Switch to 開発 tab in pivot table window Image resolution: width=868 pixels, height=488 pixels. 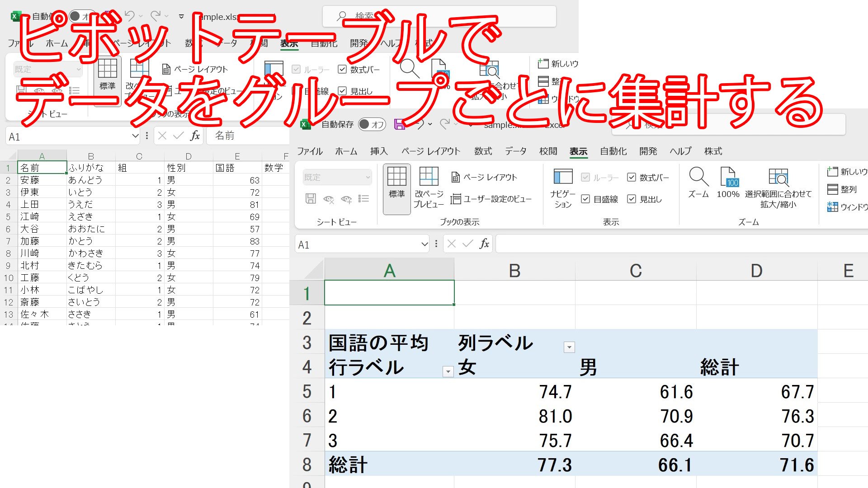coord(648,151)
